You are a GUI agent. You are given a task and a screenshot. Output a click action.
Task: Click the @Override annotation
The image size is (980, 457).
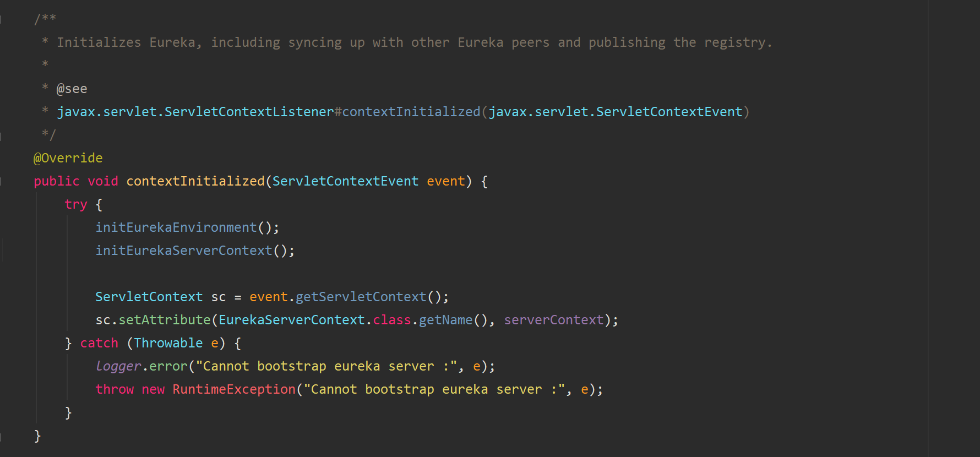68,158
